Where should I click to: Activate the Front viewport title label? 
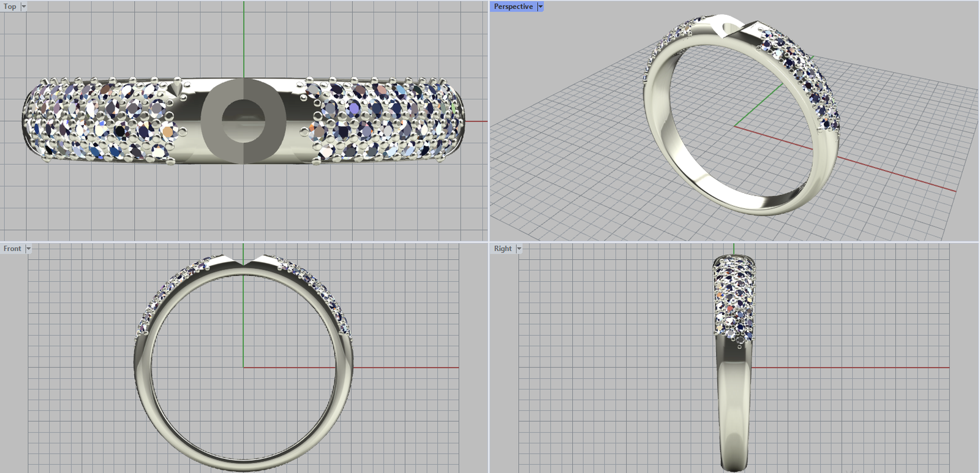point(12,248)
